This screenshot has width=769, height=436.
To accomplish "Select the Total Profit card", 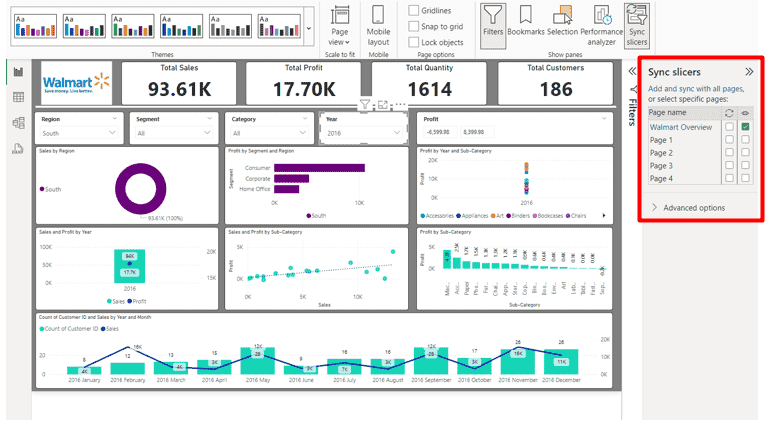I will tap(304, 83).
